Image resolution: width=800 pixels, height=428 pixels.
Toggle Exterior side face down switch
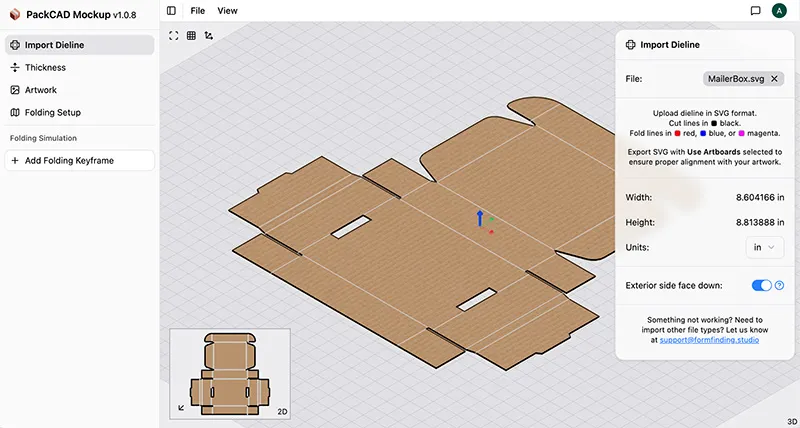pos(762,286)
